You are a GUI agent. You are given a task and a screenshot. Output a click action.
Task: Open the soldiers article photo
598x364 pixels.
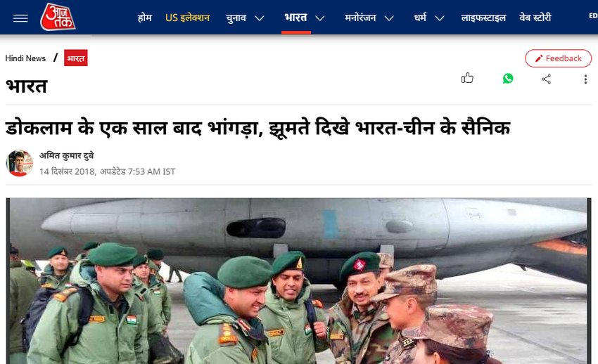point(298,280)
